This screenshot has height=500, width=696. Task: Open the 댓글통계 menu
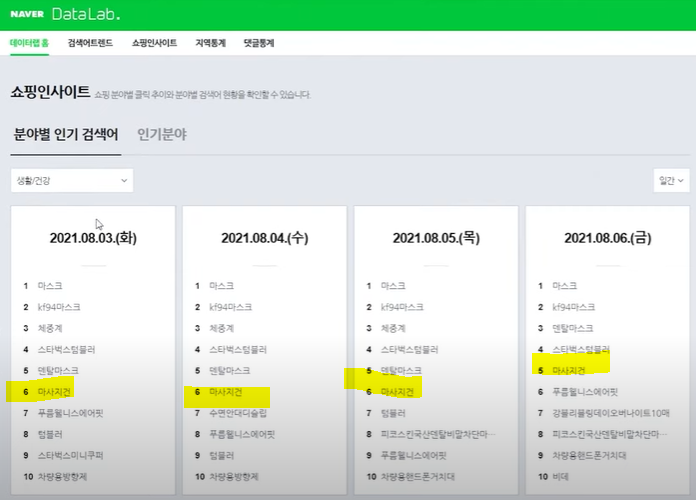[259, 43]
